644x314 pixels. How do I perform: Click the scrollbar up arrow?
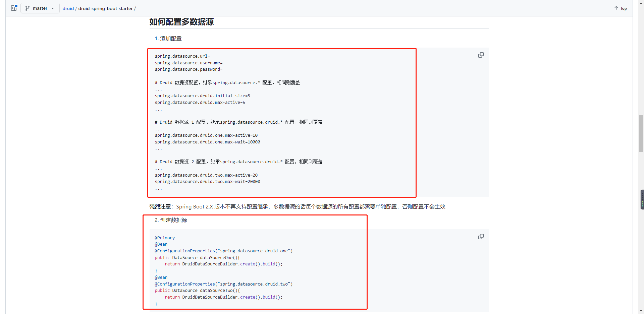tap(641, 3)
